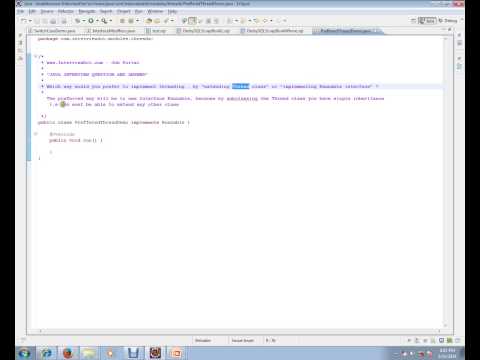Open the Refactor menu
The image size is (480, 360).
click(66, 11)
